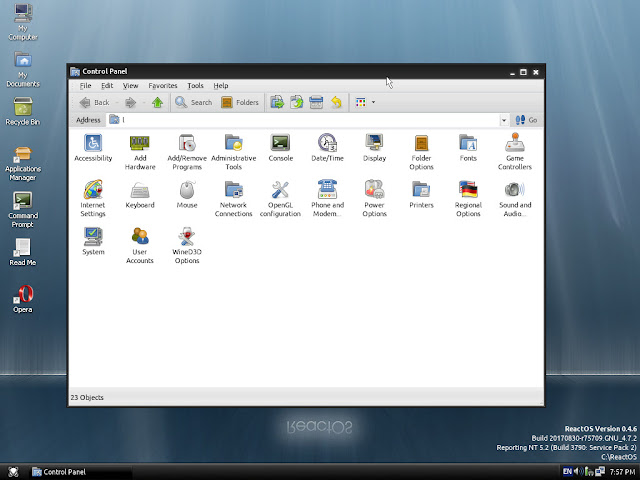Select Opera desktop shortcut
The height and width of the screenshot is (480, 640).
(x=23, y=299)
